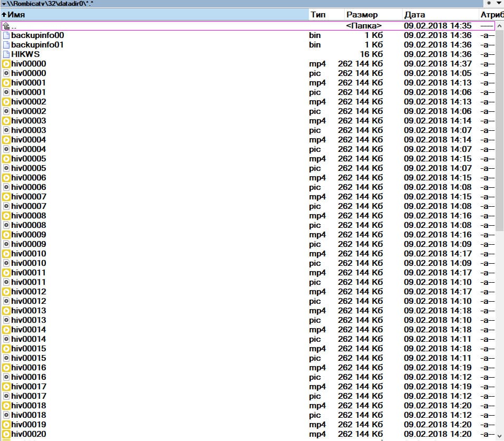Sort by the Тип column header
Screen dimensions: 504x441
[326, 14]
